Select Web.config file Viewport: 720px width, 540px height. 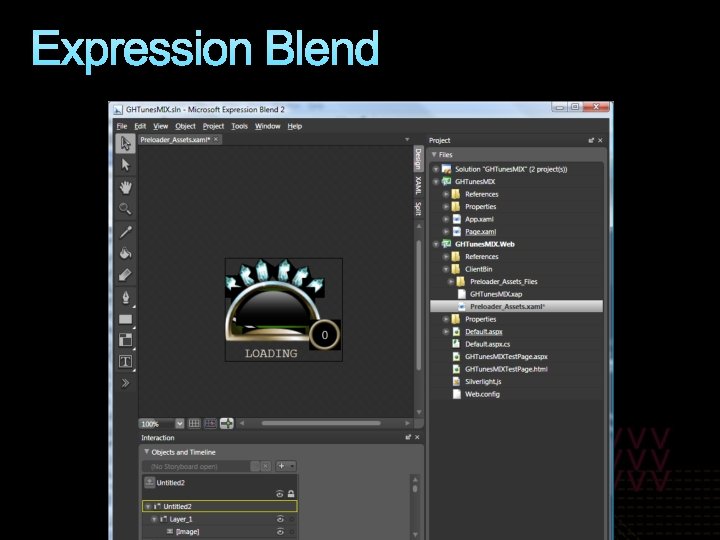coord(482,394)
